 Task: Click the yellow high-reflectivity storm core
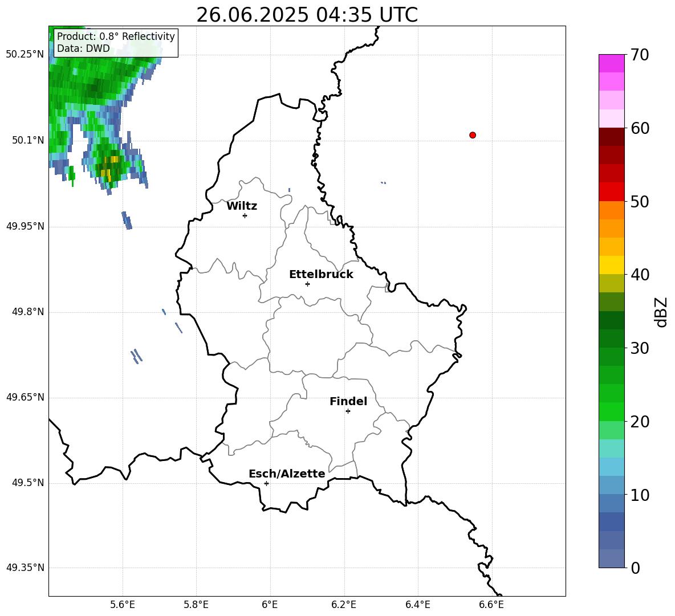[108, 169]
